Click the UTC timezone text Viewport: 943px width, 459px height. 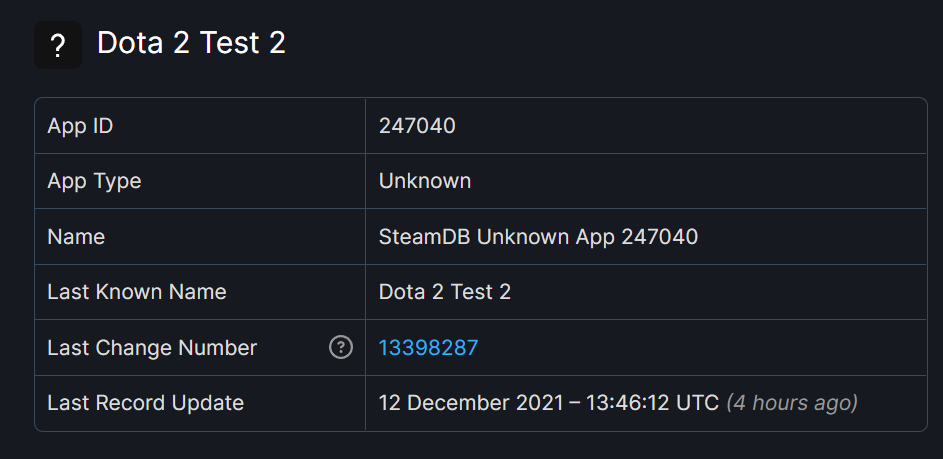pos(699,403)
